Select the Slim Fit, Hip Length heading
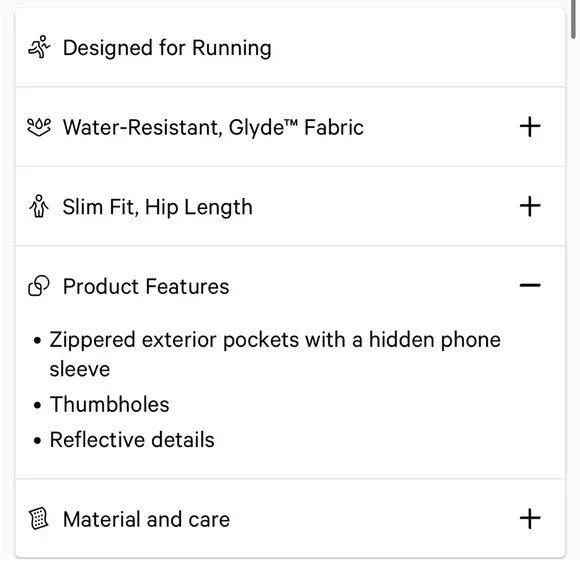Screen dimensions: 580x580 click(x=158, y=207)
